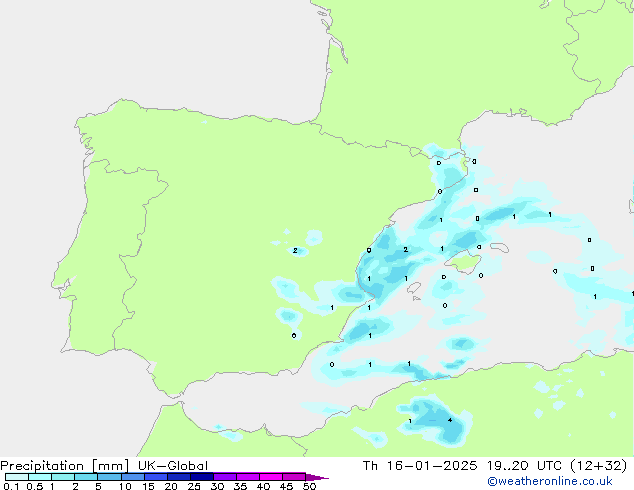634x490 pixels.
Task: Choose the 25–30 mm dark navy swatch
Action: click(202, 477)
